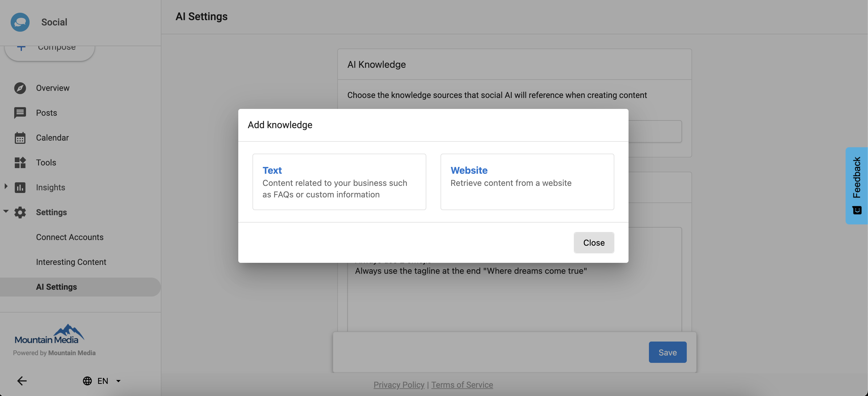This screenshot has width=868, height=396.
Task: Click the Social chat bubble logo
Action: coord(20,22)
